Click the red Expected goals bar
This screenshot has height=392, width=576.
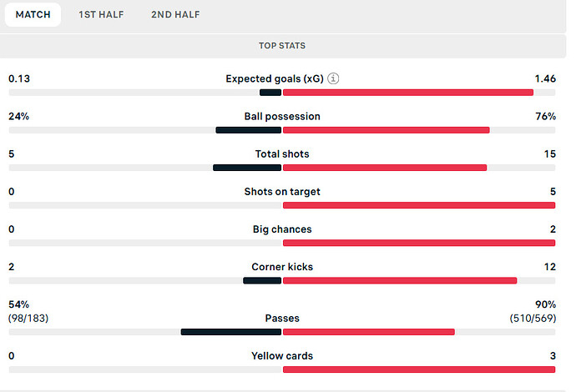tap(408, 93)
